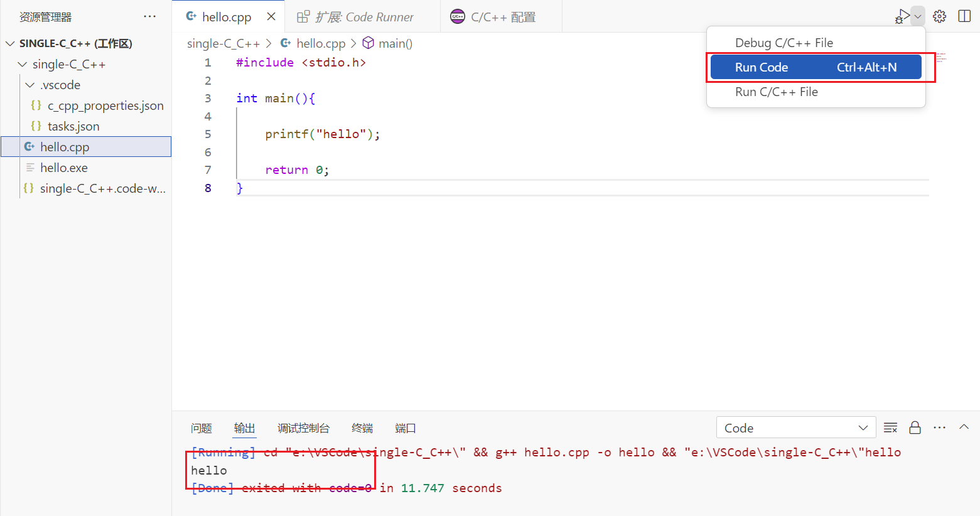Image resolution: width=980 pixels, height=516 pixels.
Task: Switch to the 终端 panel tab
Action: coord(362,427)
